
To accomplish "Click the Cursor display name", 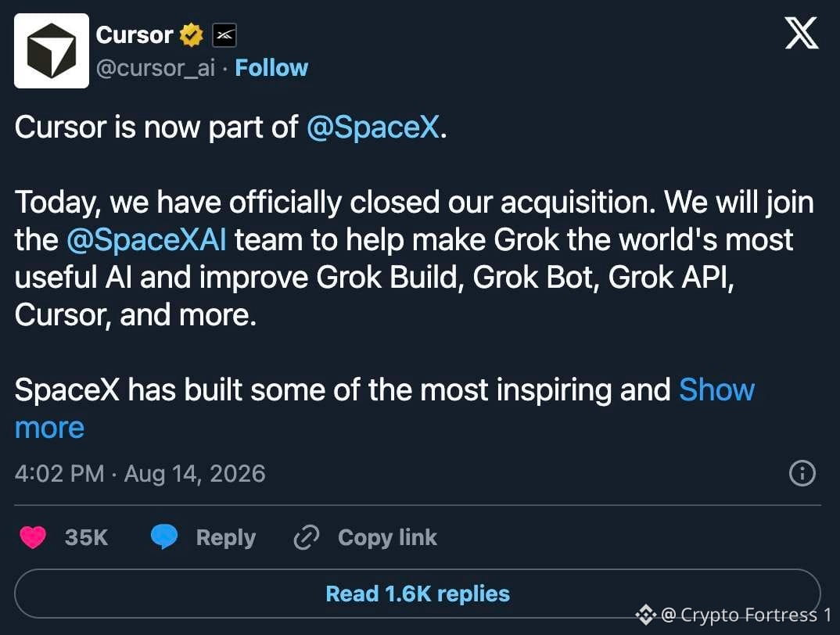I will (x=134, y=35).
